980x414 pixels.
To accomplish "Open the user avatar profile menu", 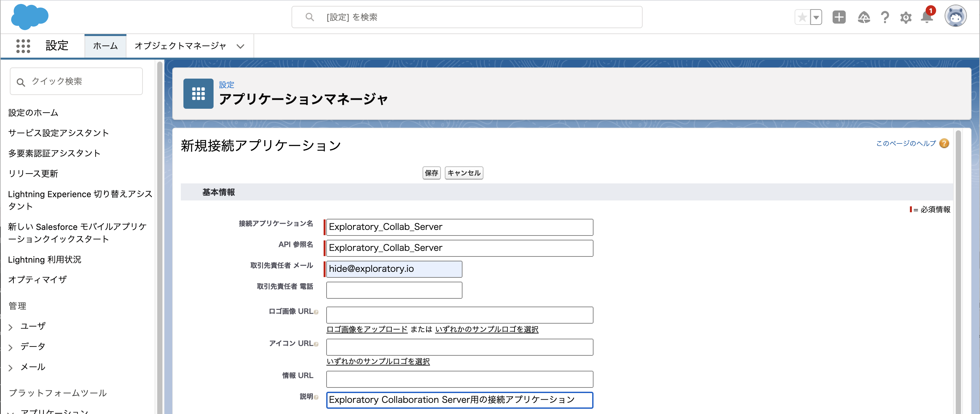I will click(x=955, y=17).
